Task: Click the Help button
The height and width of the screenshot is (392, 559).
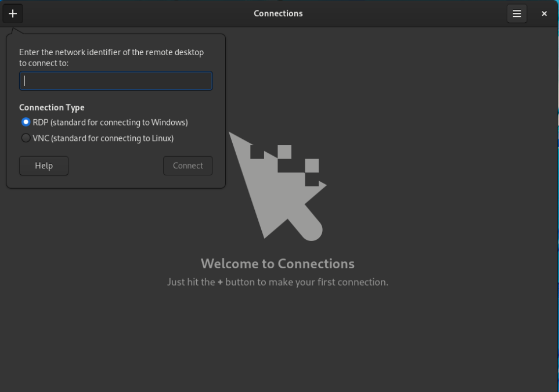Action: pos(44,166)
